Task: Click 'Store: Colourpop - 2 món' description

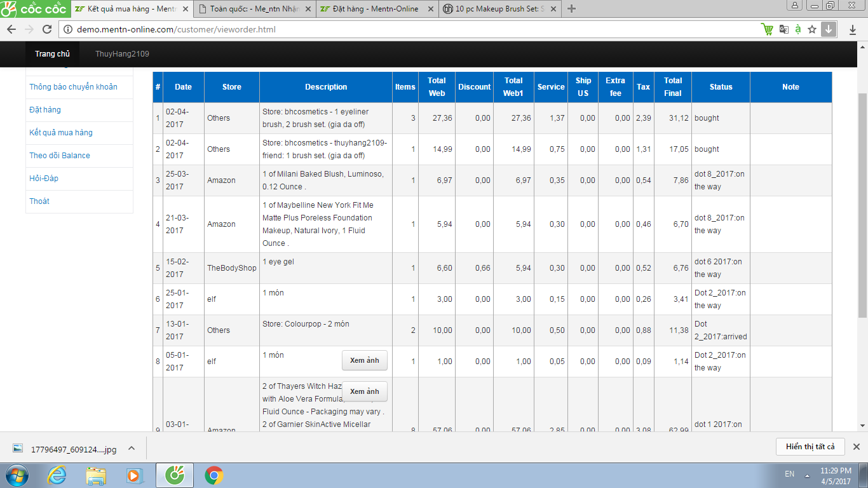Action: 306,324
